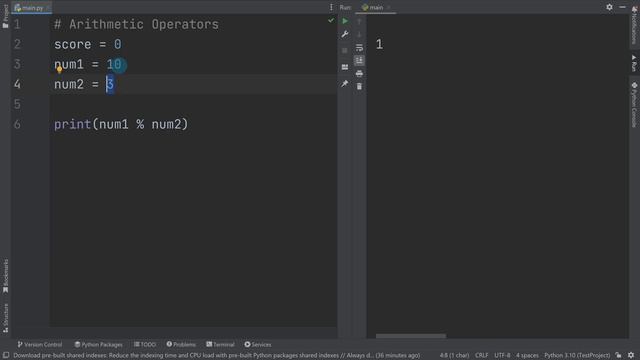The image size is (640, 360).
Task: Click the status bar settings icon
Action: [x=631, y=356]
